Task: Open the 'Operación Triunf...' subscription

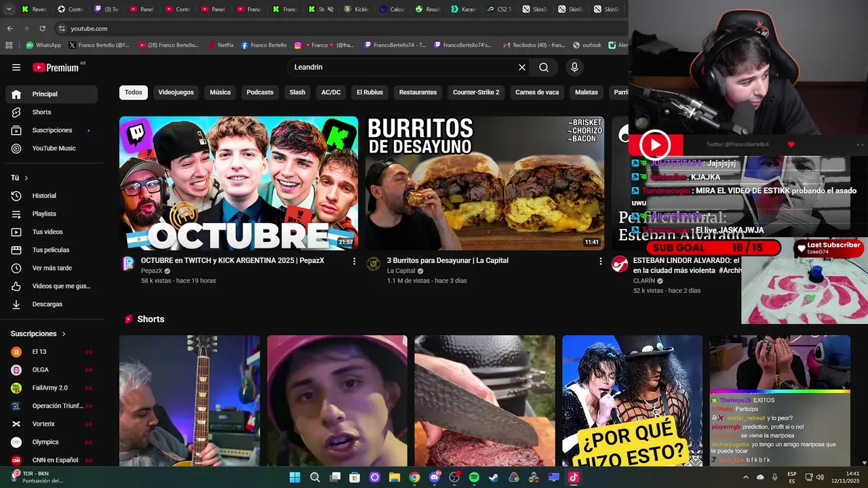Action: 52,406
